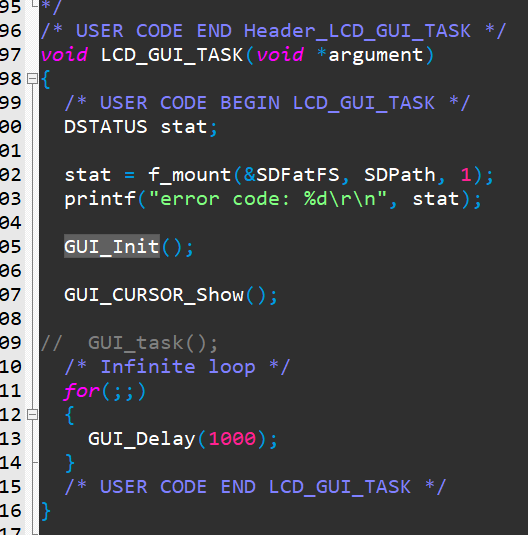Viewport: 528px width, 535px height.
Task: Collapse the fold marker at function opening brace
Action: click(x=32, y=79)
